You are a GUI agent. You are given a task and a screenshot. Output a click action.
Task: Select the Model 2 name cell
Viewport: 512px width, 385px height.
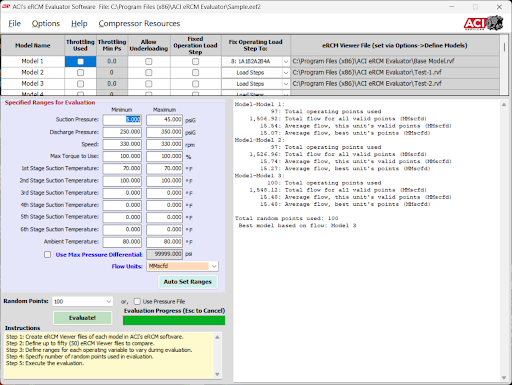(33, 72)
